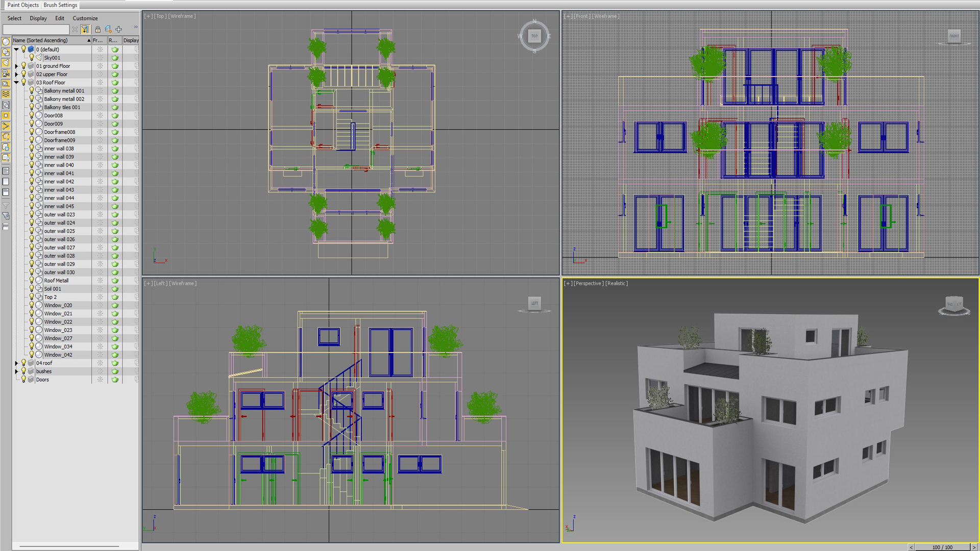Collapse the 03 Roof Floor layer
This screenshot has height=551, width=980.
click(16, 83)
